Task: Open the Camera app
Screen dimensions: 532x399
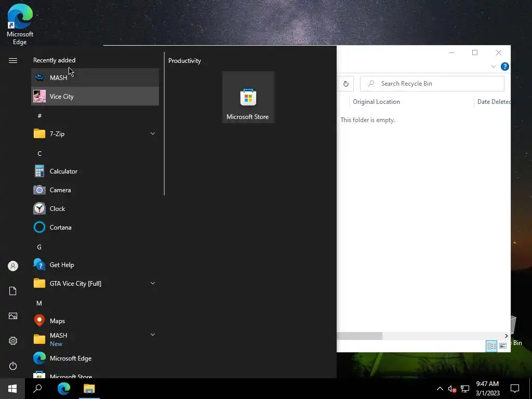Action: 95,190
